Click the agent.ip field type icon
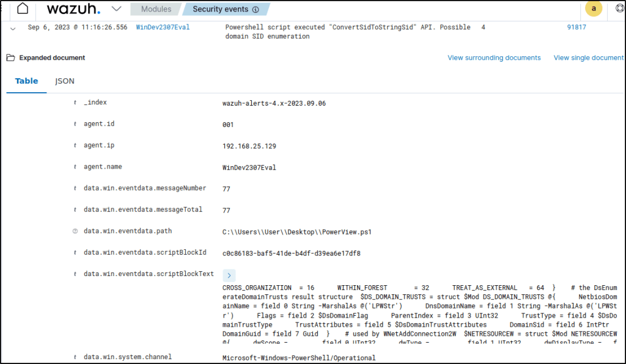626x364 pixels. click(75, 146)
